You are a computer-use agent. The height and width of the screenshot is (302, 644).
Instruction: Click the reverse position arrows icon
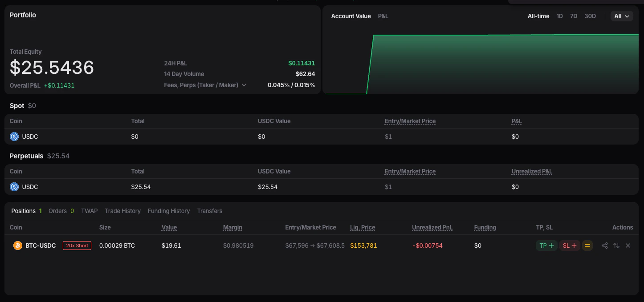coord(616,246)
